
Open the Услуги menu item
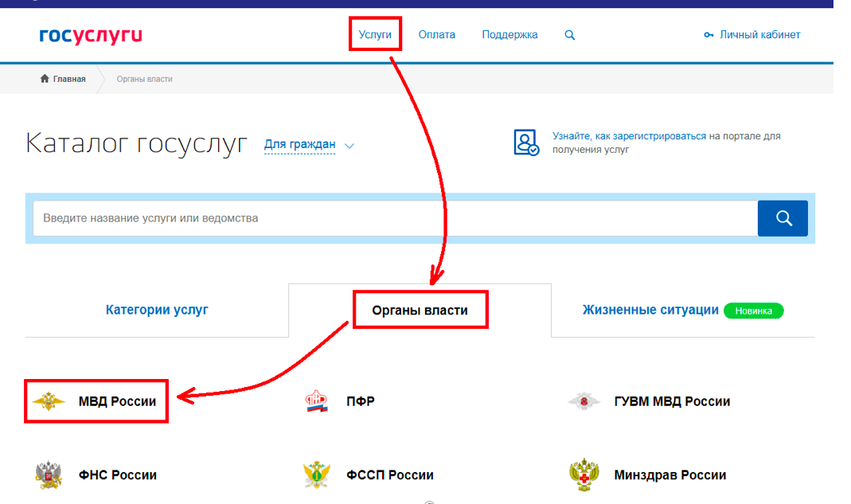click(375, 34)
